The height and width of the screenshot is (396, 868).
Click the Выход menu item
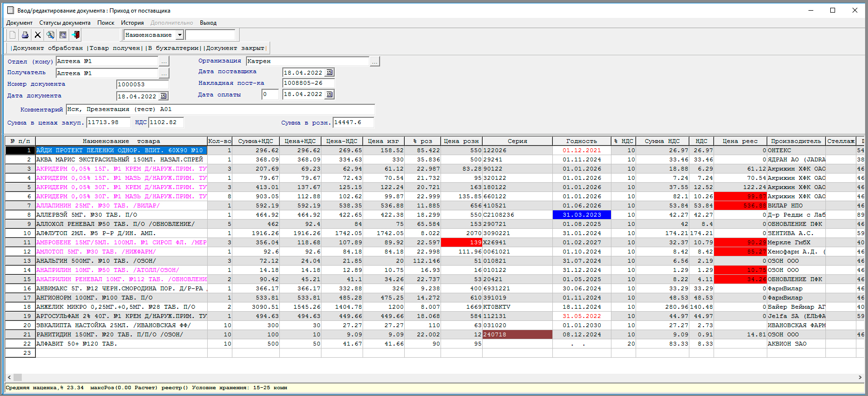click(208, 23)
